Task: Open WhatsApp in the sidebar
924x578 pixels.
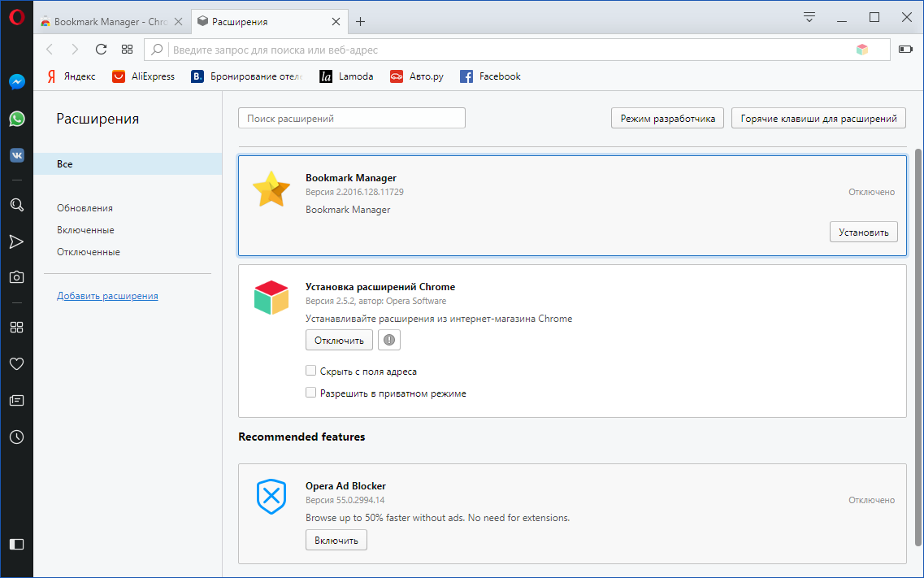Action: coord(16,119)
